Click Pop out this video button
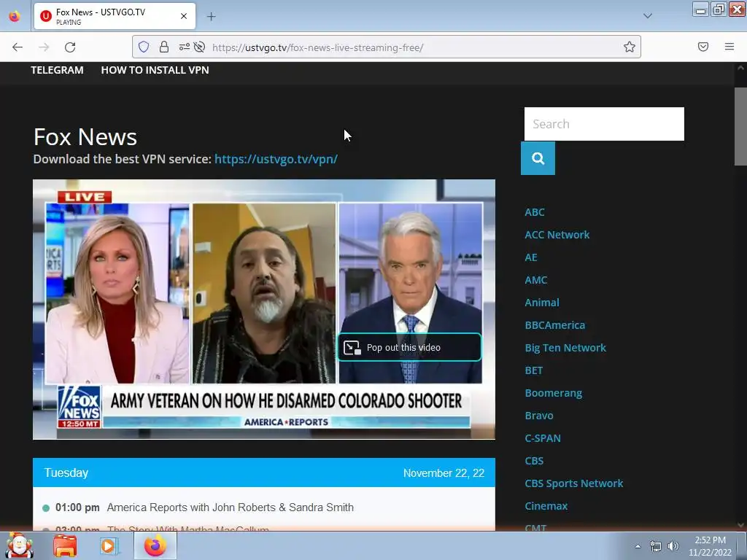The width and height of the screenshot is (747, 560). pyautogui.click(x=410, y=347)
